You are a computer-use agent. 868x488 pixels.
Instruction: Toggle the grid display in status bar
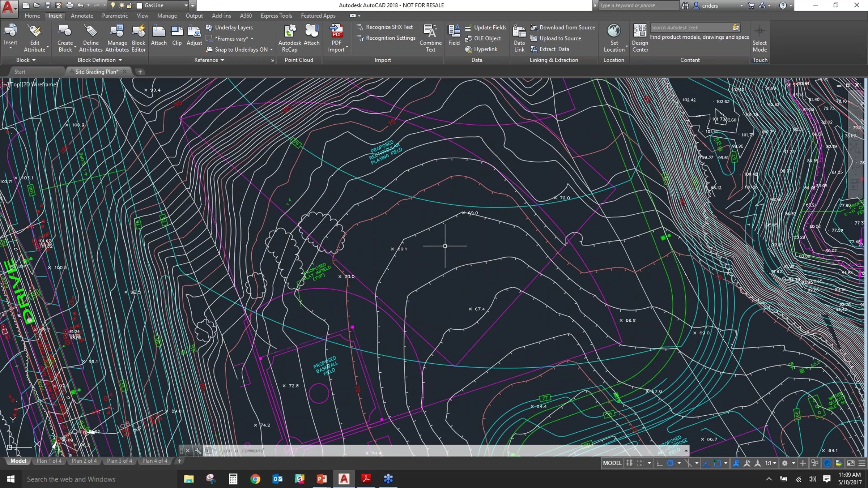[x=630, y=463]
